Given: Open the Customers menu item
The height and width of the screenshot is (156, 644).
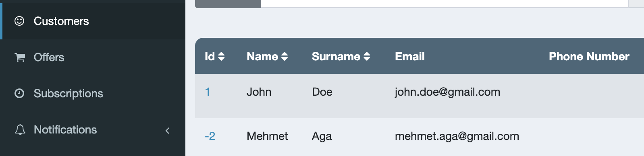Looking at the screenshot, I should [x=93, y=21].
